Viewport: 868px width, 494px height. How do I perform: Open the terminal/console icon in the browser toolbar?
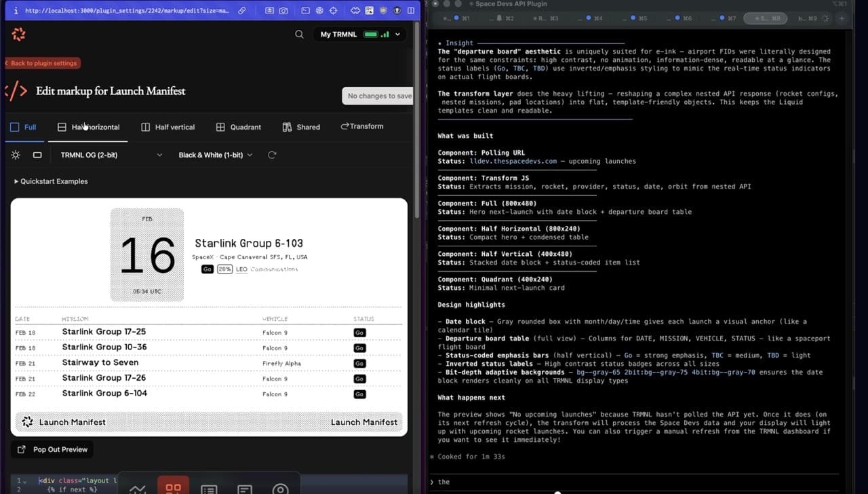(306, 11)
